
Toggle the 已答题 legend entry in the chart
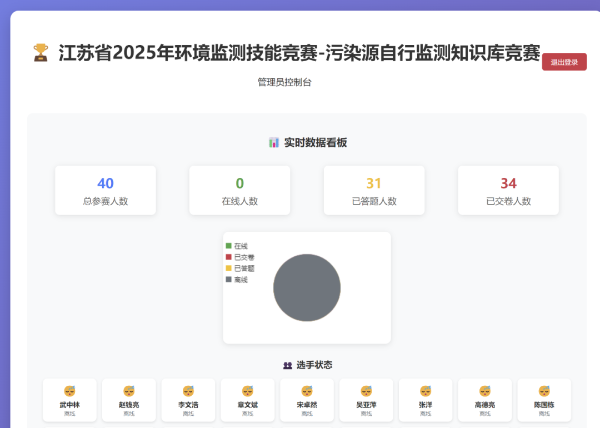(x=239, y=268)
